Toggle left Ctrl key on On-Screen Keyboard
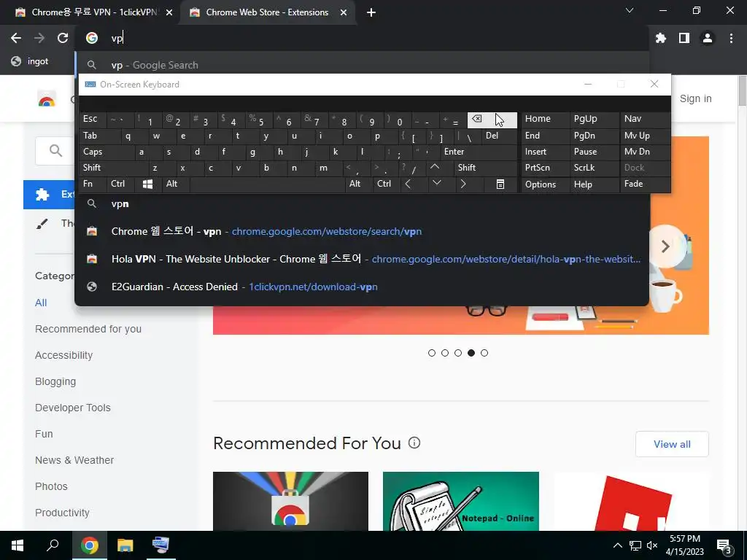 point(121,184)
